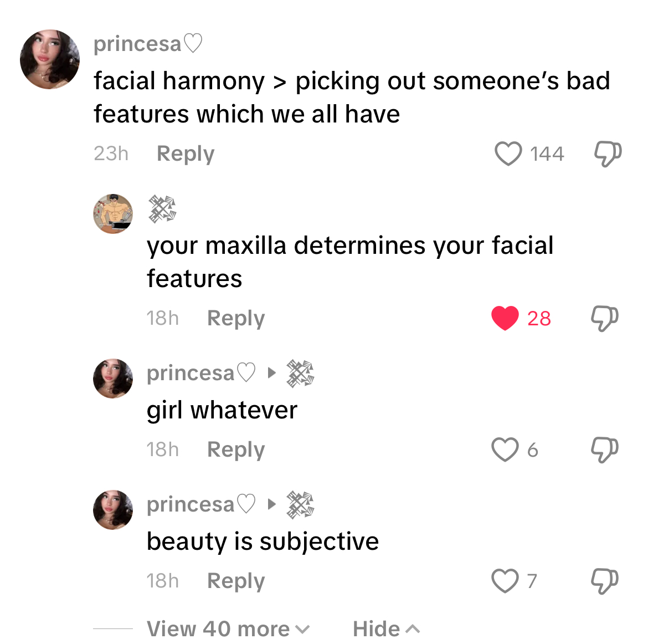This screenshot has width=648, height=644.
Task: Open princesa's avatar beside "beauty is subjective"
Action: [113, 510]
